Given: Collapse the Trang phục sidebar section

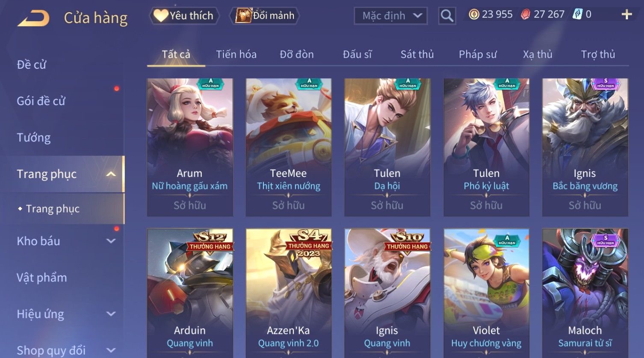Looking at the screenshot, I should (111, 174).
